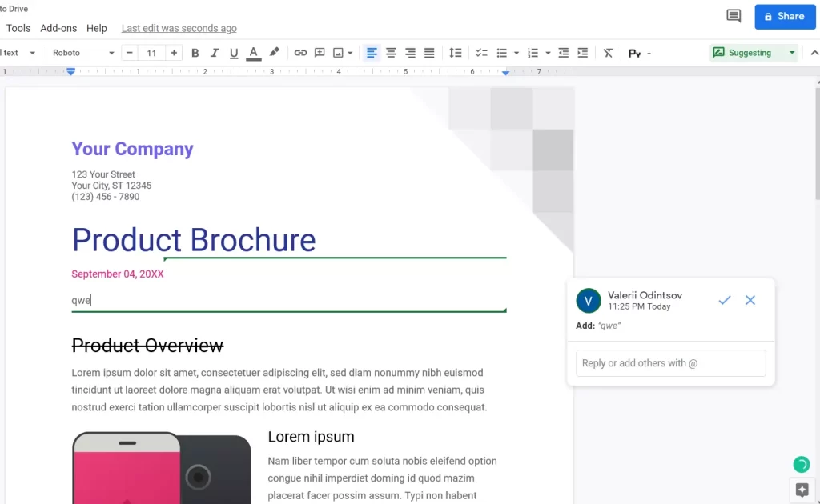Click the struck-through 'Product Overview' heading
The image size is (820, 504).
[147, 346]
